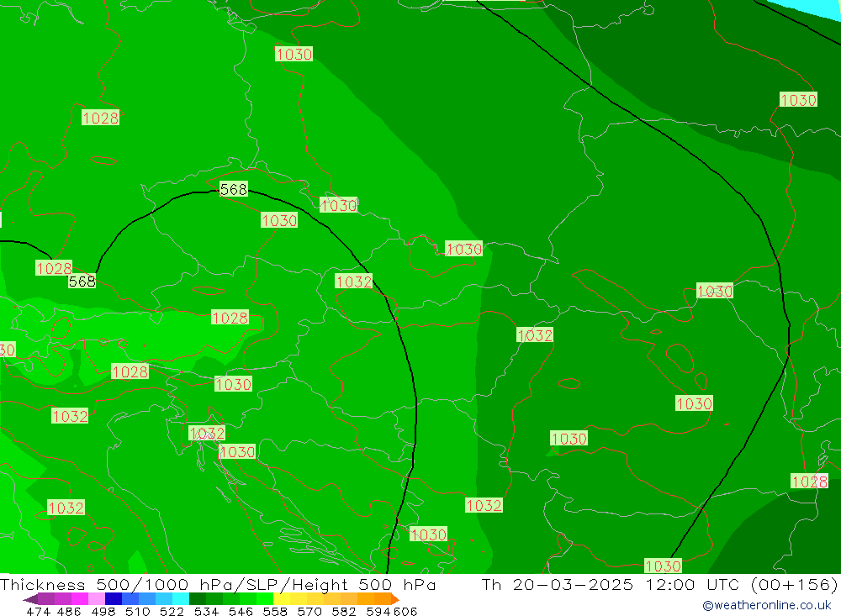This screenshot has height=616, width=841.
Task: Click the '546' legend value
Action: pyautogui.click(x=241, y=611)
